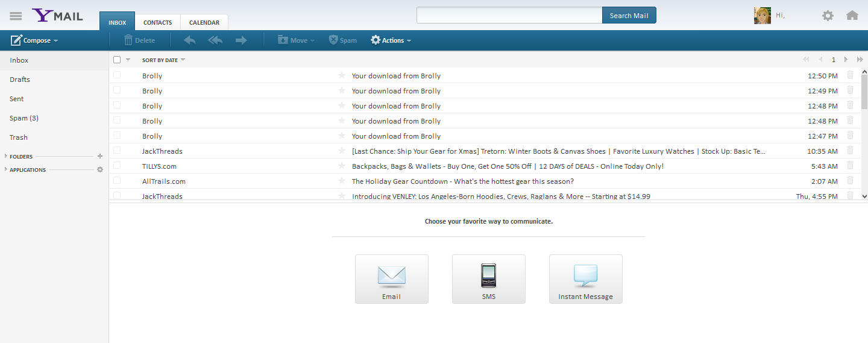Check the 12:49 PM Brolly message box

117,90
